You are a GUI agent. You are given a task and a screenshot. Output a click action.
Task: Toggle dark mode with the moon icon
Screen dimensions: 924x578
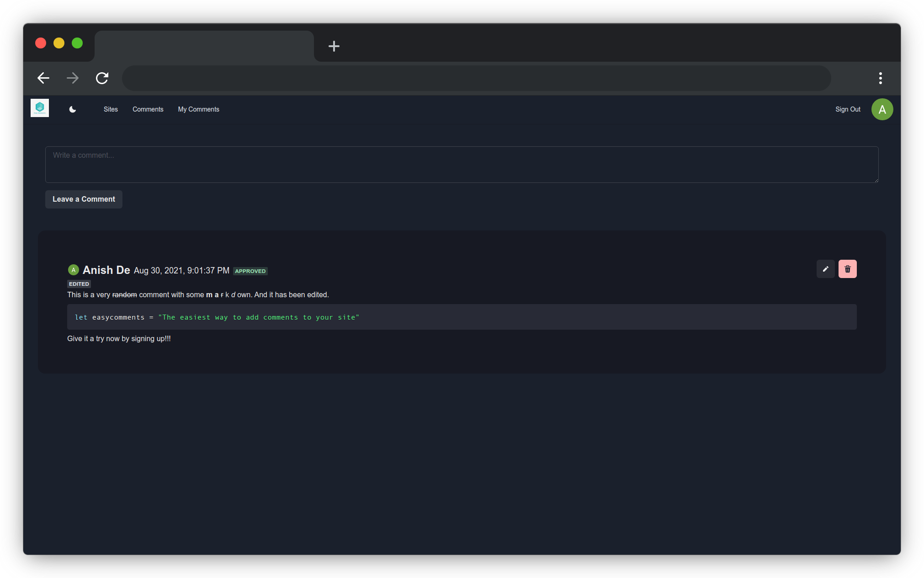73,109
